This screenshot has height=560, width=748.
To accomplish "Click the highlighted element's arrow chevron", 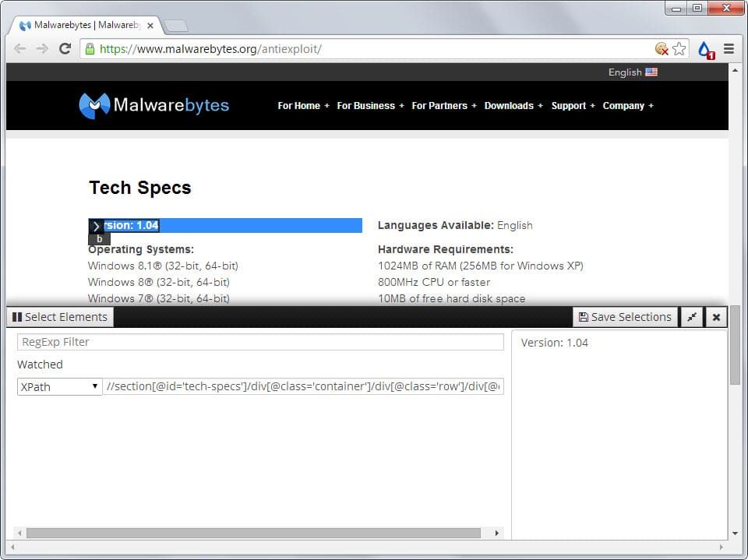I will (96, 226).
